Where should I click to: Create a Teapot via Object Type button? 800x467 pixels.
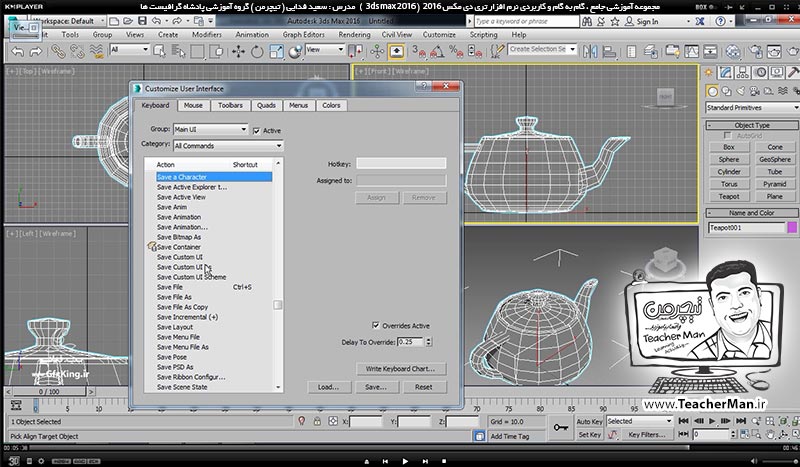click(x=729, y=196)
